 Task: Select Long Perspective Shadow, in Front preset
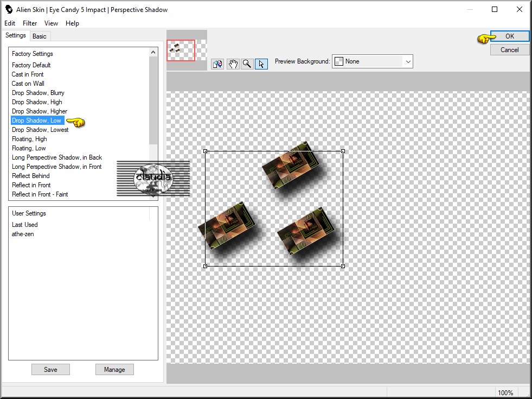(x=56, y=167)
